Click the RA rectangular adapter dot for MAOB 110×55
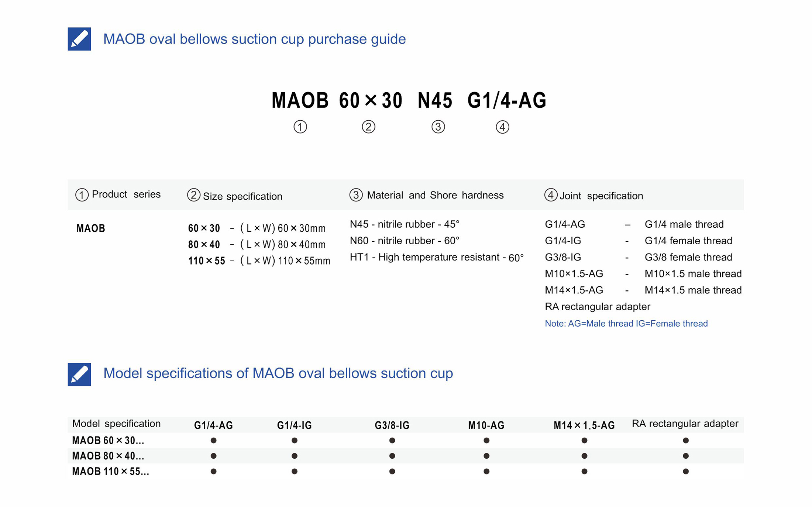The height and width of the screenshot is (507, 812). [685, 471]
